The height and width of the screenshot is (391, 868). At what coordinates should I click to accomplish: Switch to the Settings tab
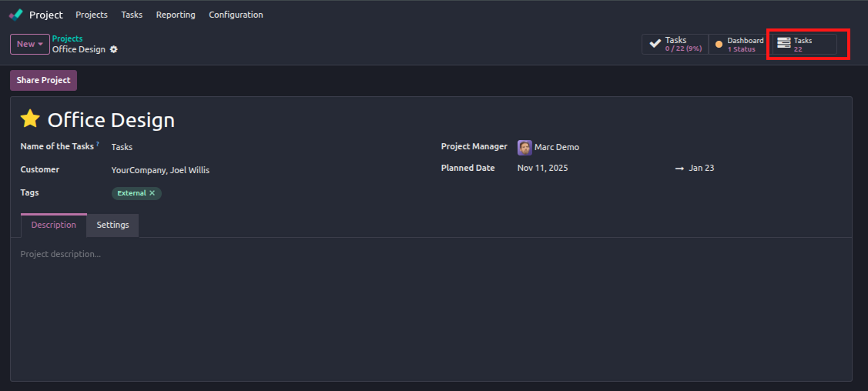click(112, 226)
